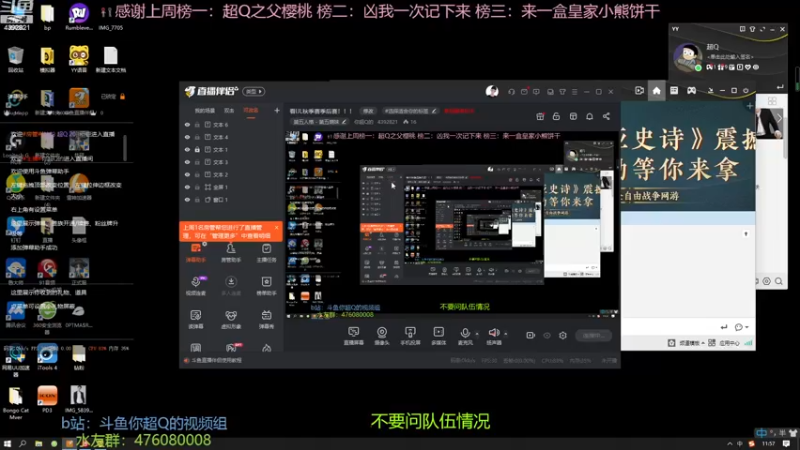800x450 pixels.
Task: Toggle visibility of 全屏 1 layer
Action: coord(187,187)
